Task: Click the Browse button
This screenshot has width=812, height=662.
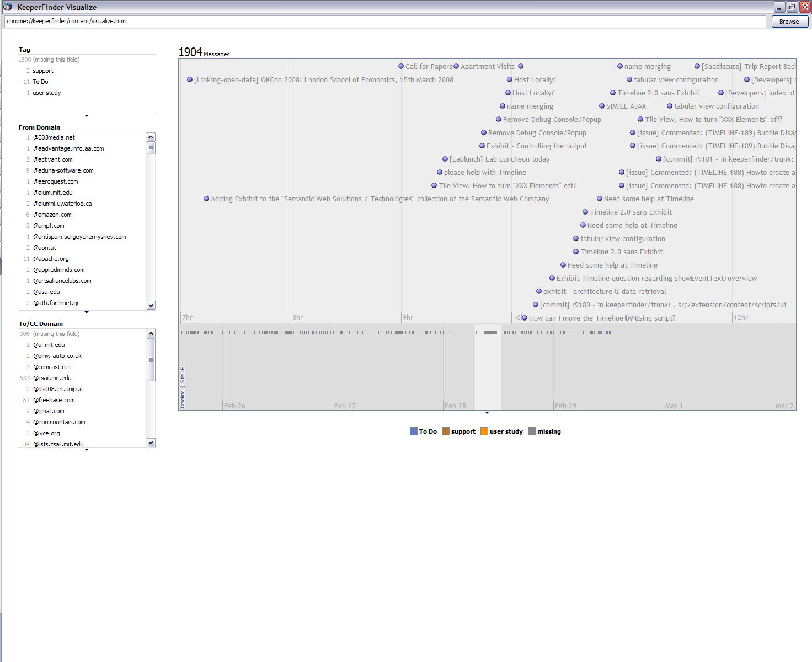Action: [789, 22]
